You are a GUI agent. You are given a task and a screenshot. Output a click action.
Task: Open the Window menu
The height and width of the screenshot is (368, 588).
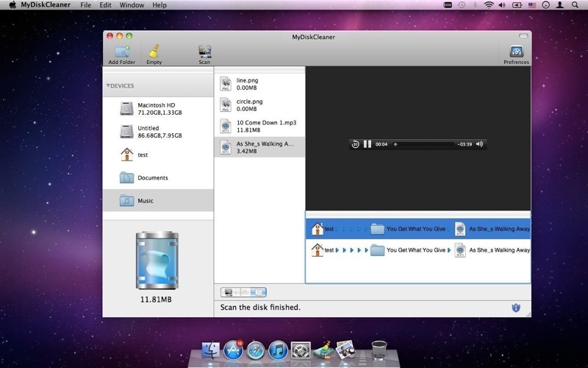click(132, 5)
